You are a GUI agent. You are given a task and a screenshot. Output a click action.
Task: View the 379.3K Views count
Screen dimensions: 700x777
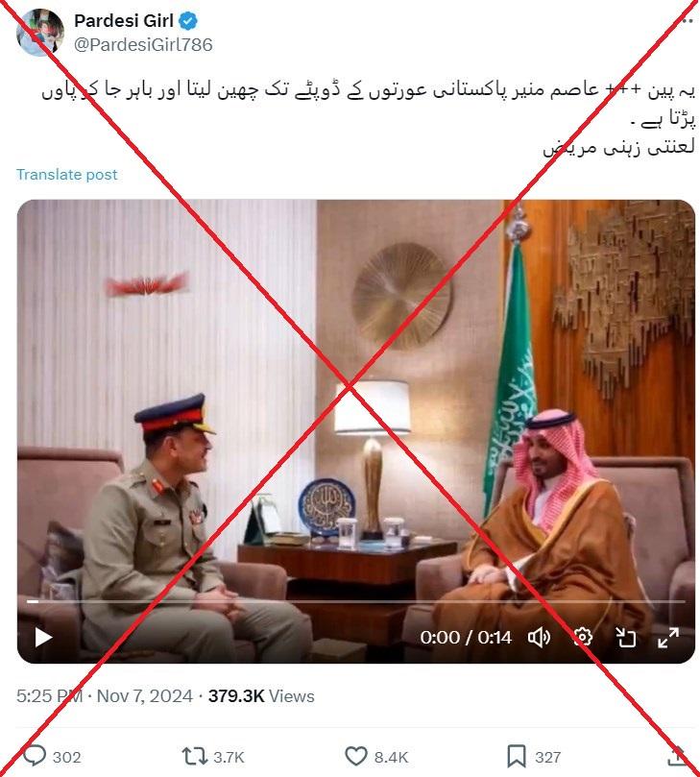[x=261, y=695]
